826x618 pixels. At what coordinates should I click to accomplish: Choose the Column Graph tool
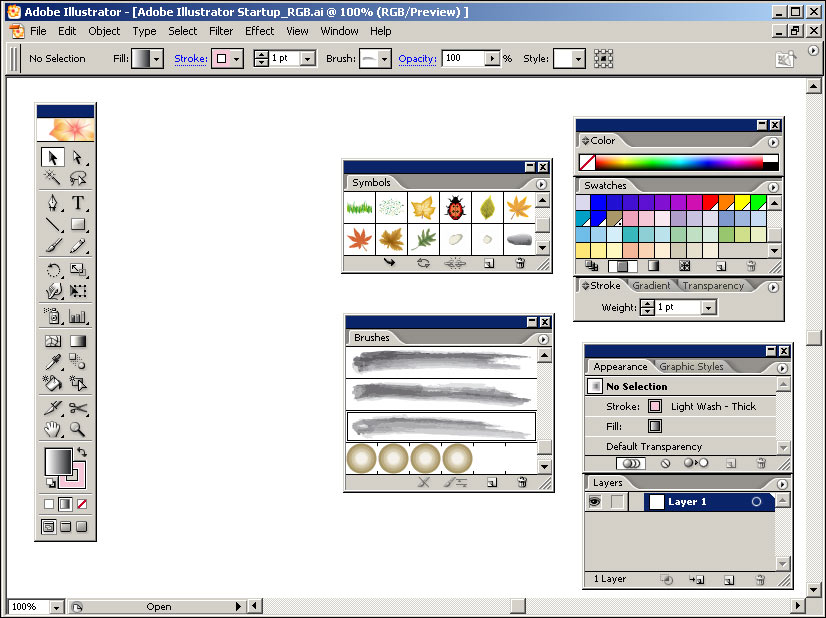pyautogui.click(x=77, y=316)
